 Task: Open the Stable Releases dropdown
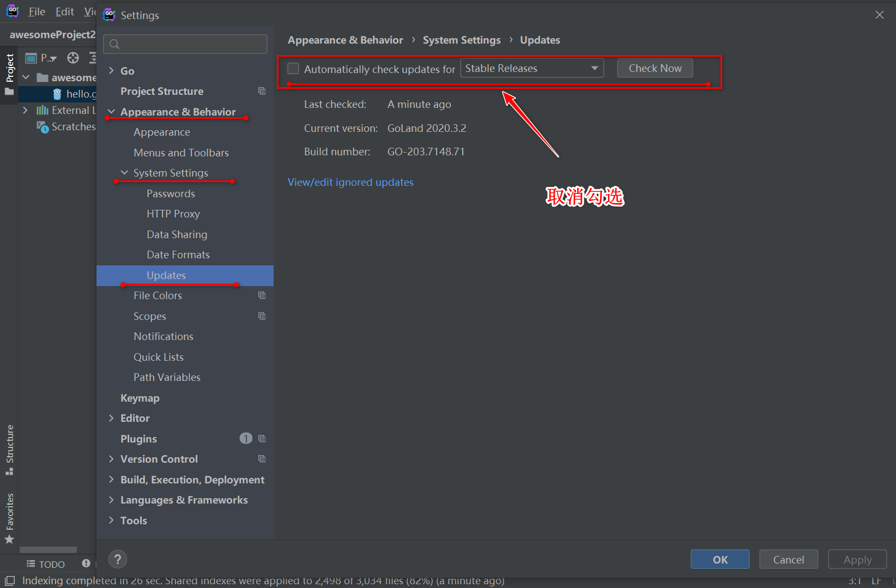532,68
